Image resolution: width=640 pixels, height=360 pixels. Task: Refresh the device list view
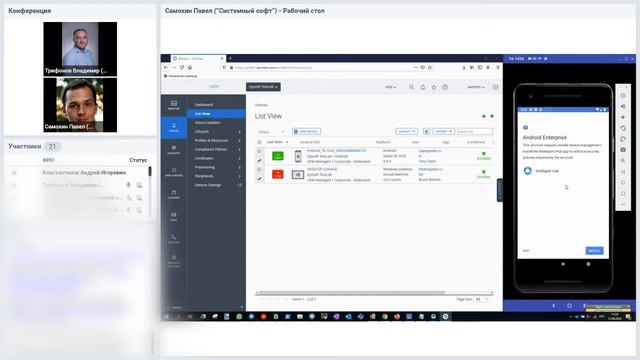(426, 131)
